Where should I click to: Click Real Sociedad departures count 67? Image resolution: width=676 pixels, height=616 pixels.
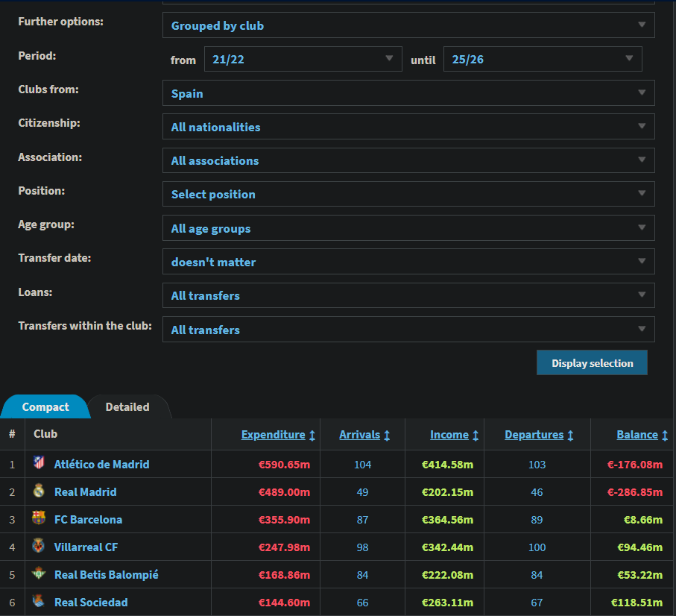coord(537,603)
